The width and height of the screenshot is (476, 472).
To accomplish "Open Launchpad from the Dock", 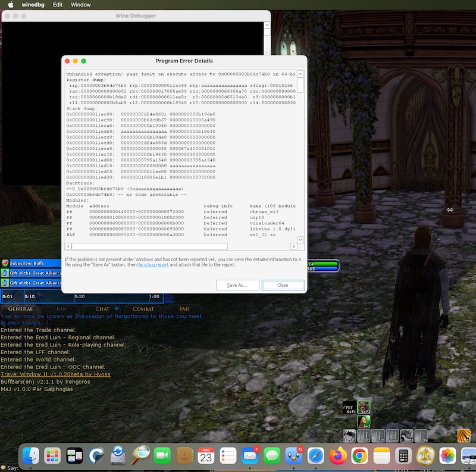I will 52,455.
